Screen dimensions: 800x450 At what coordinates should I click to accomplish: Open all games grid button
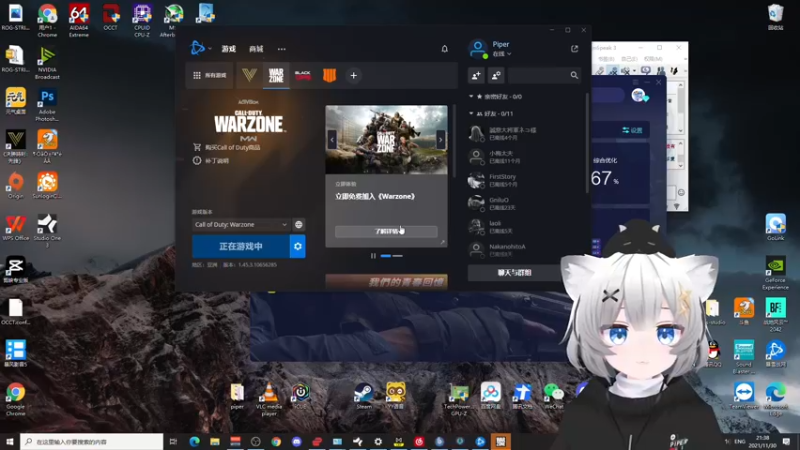pos(210,76)
